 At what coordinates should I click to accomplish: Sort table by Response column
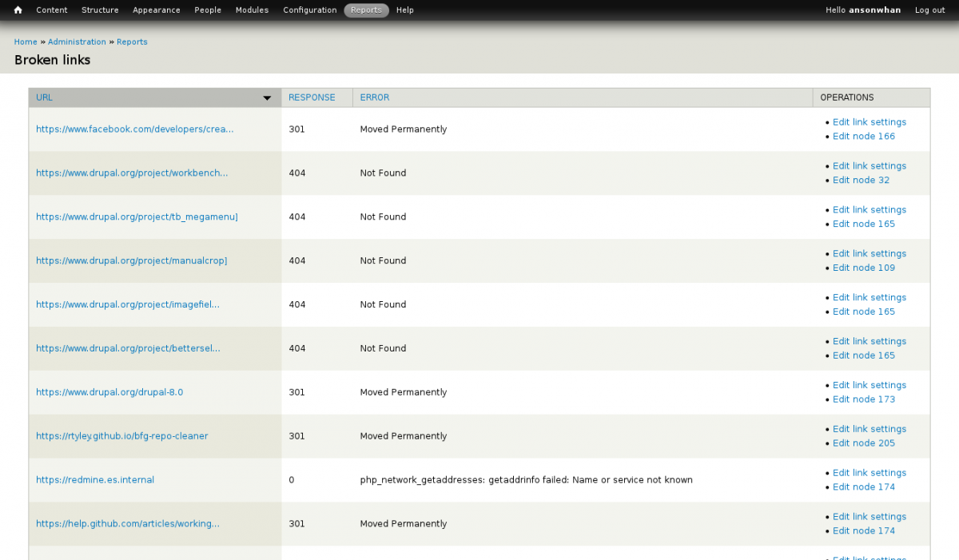tap(312, 97)
